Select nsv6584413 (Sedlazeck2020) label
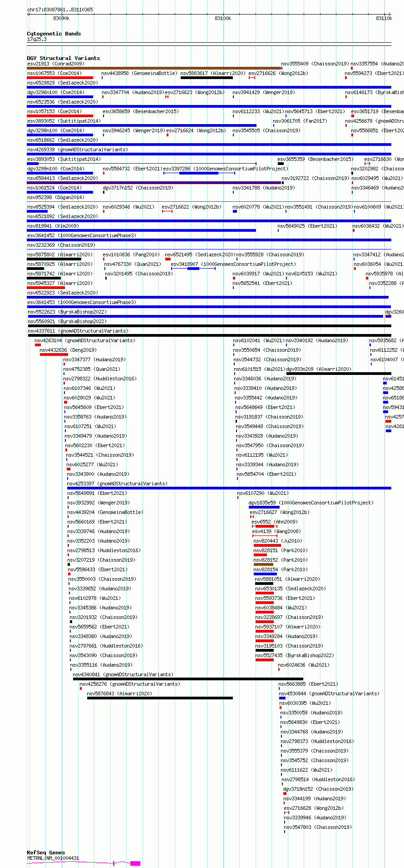404x868 pixels. [62, 179]
